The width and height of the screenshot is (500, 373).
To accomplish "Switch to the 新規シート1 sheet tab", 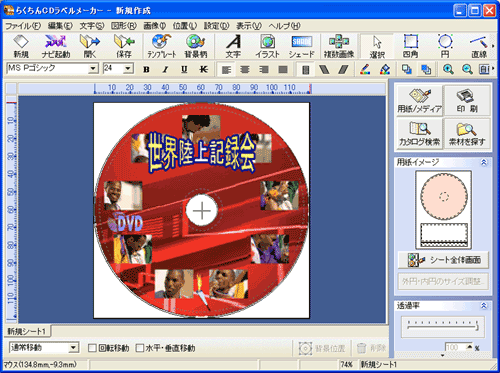I will click(x=27, y=331).
